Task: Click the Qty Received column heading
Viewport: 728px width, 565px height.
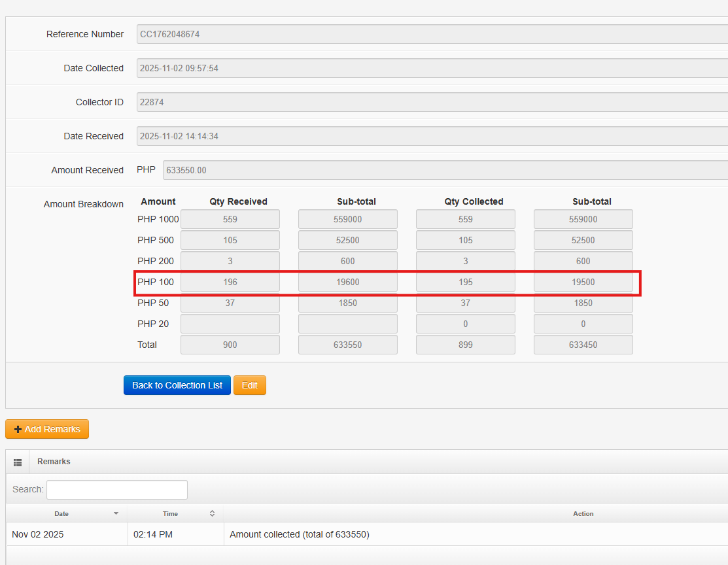Action: pos(238,201)
